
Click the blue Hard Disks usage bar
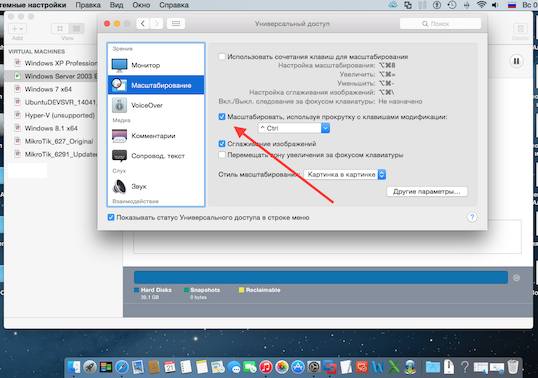(321, 277)
